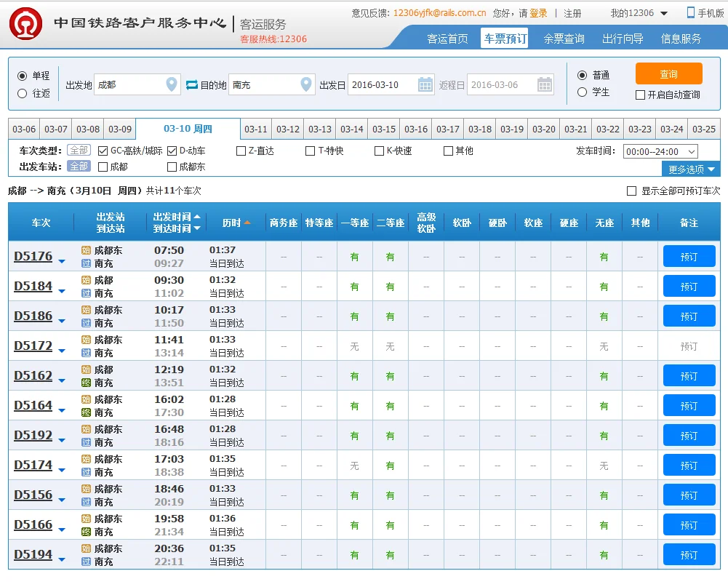Select the 03-15 date tab
The height and width of the screenshot is (587, 728).
[383, 127]
